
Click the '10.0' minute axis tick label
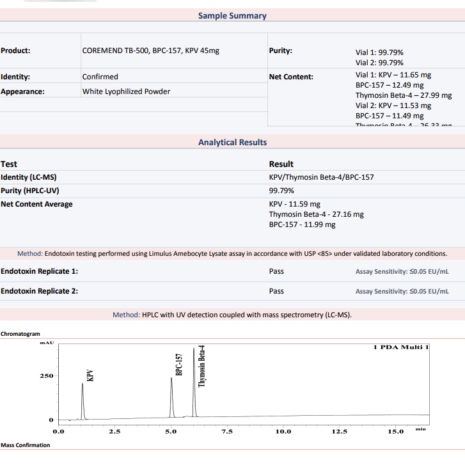[283, 431]
